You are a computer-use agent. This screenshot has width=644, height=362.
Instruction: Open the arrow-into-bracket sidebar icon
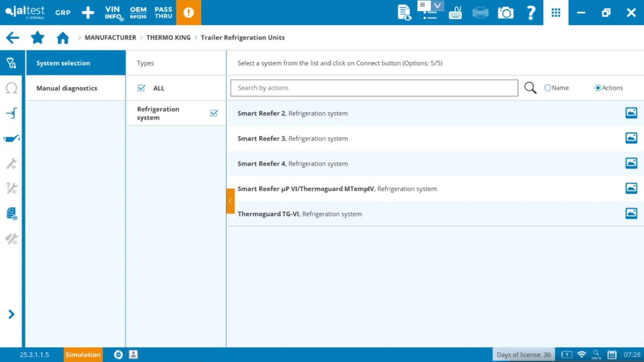(x=11, y=113)
